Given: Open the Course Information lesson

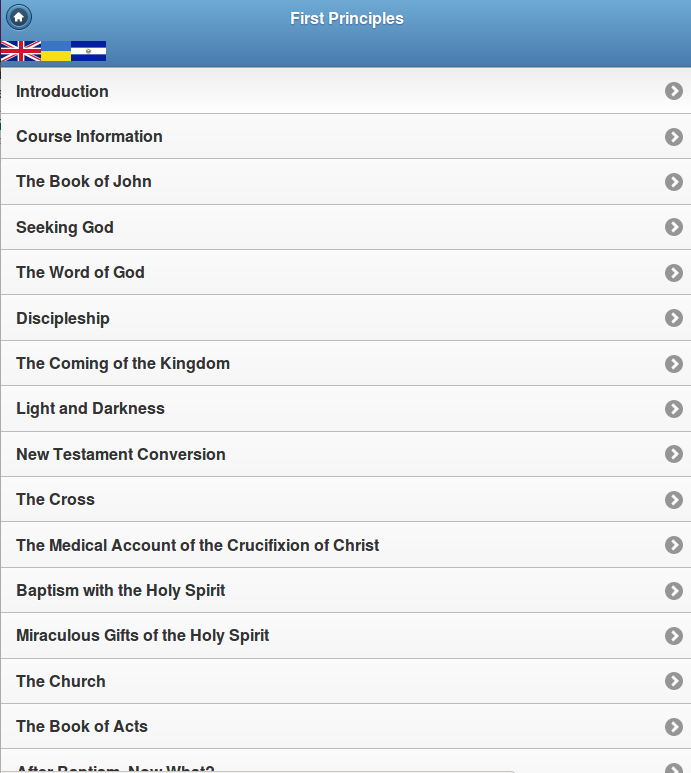Looking at the screenshot, I should (346, 136).
